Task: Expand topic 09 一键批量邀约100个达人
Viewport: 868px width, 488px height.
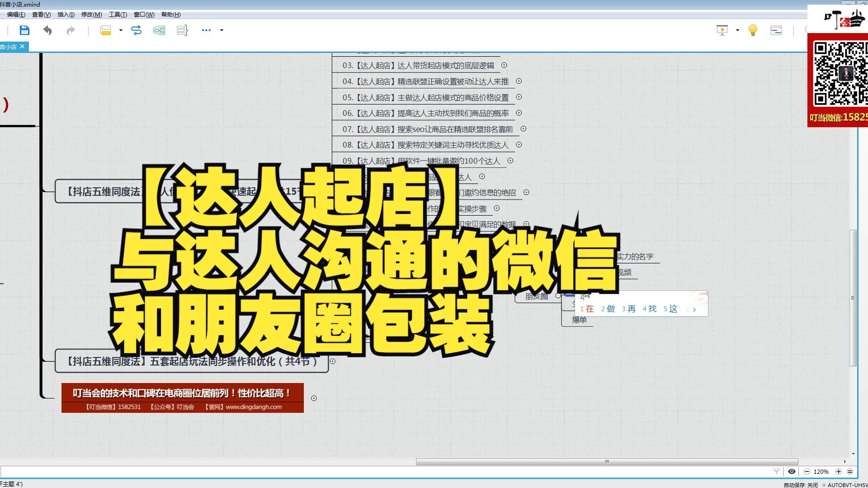Action: 510,161
